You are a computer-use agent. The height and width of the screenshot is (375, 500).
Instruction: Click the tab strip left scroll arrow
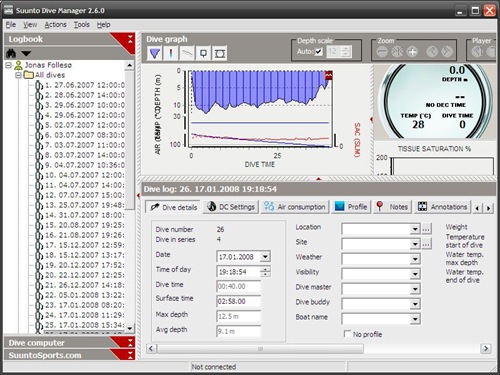[x=477, y=208]
